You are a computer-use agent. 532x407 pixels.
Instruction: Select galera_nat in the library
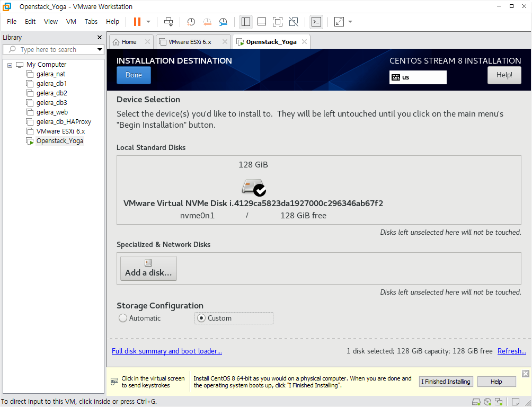[50, 74]
